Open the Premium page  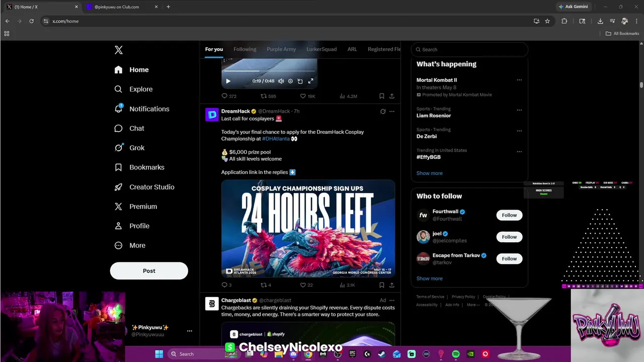click(x=136, y=207)
